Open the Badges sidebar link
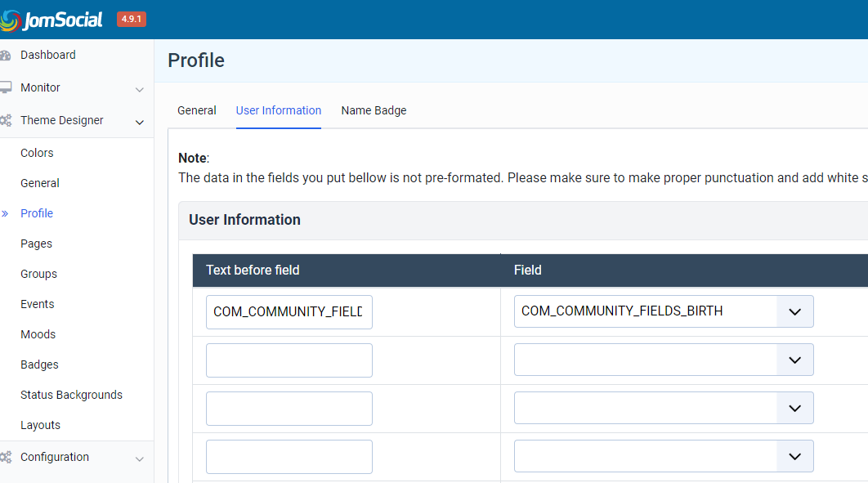Image resolution: width=868 pixels, height=483 pixels. point(39,364)
